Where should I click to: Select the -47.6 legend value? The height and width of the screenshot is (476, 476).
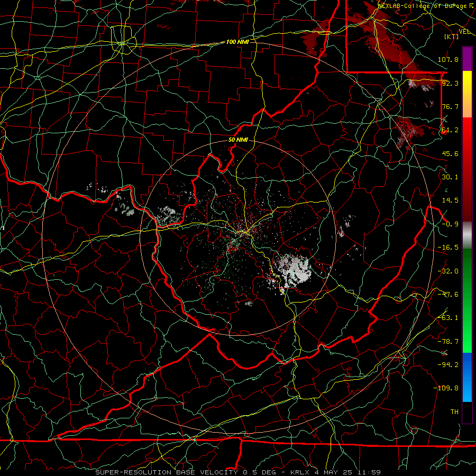click(448, 295)
